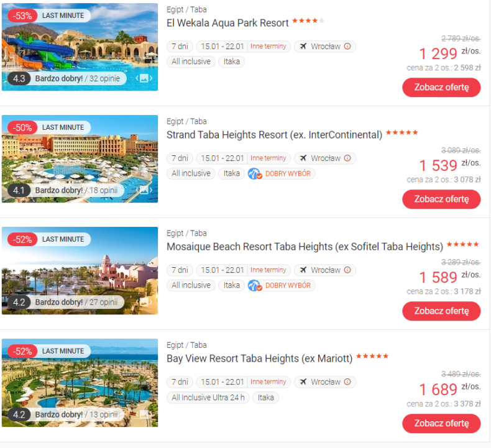Click Bay View Resort hotel thumbnail photo
The width and height of the screenshot is (491, 448).
click(80, 383)
